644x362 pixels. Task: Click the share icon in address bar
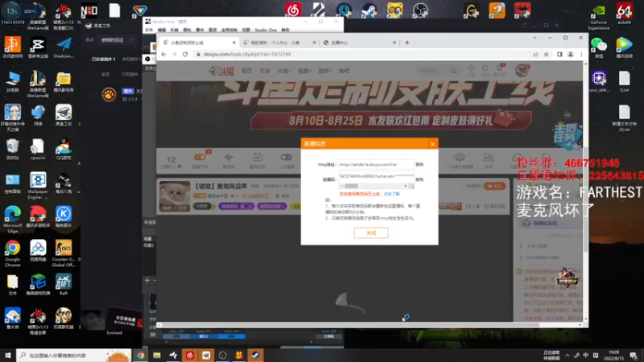tap(535, 54)
